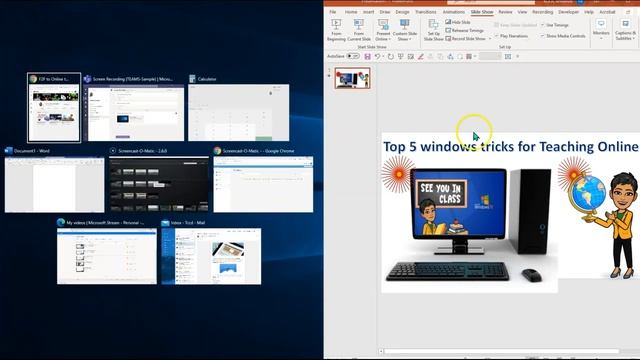Click the Chrome icon beside Screencast-O-Matic Google Chrome title
640x360 pixels.
(218, 151)
